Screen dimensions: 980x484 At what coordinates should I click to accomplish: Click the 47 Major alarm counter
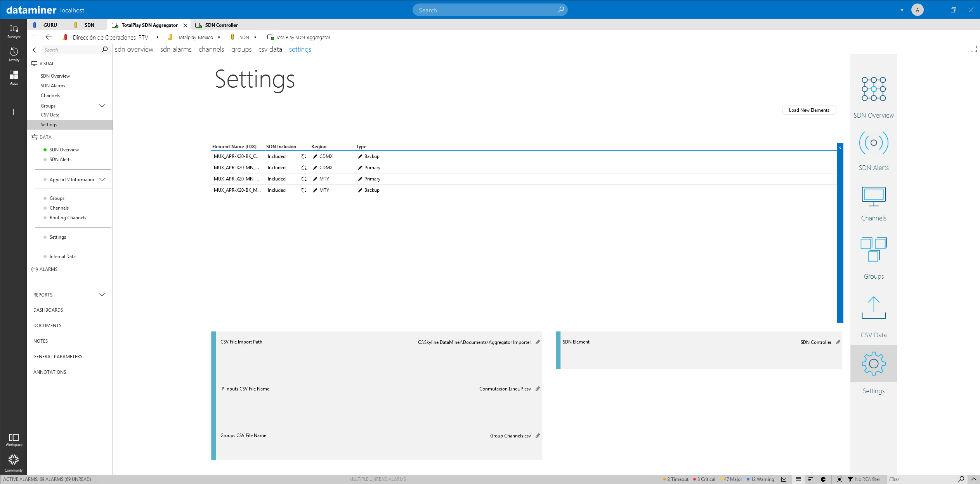pyautogui.click(x=730, y=479)
